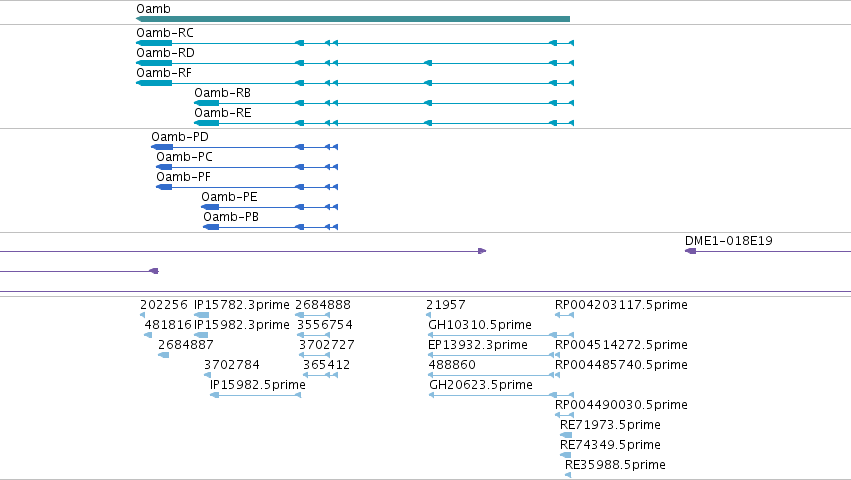The height and width of the screenshot is (480, 851).
Task: Select the Oamb-PF protein label
Action: point(183,177)
